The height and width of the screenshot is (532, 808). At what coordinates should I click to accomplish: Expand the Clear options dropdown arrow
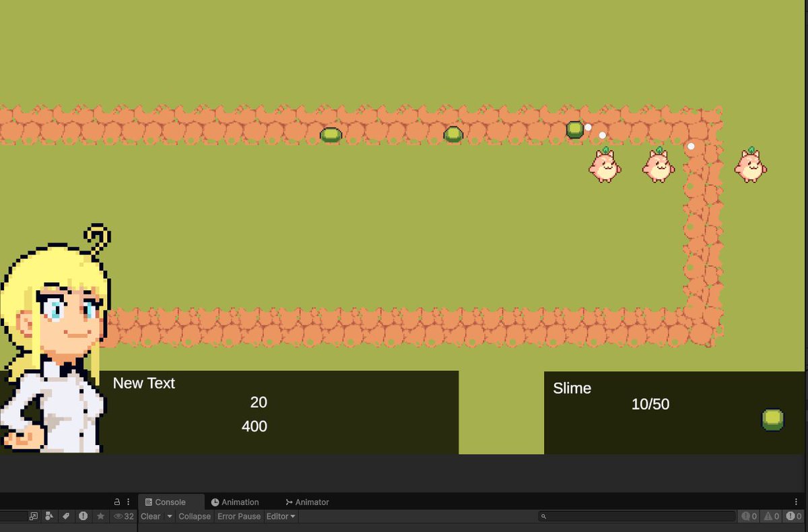[x=170, y=517]
